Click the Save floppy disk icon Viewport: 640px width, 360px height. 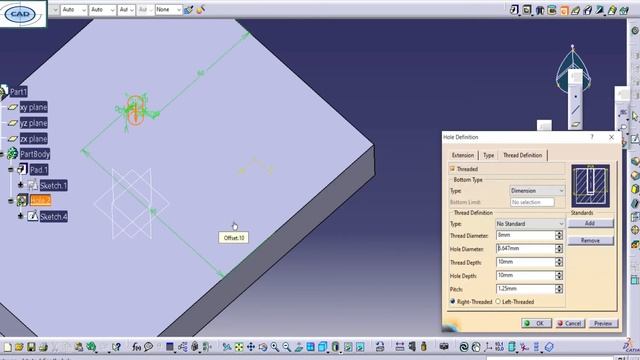pyautogui.click(x=31, y=347)
